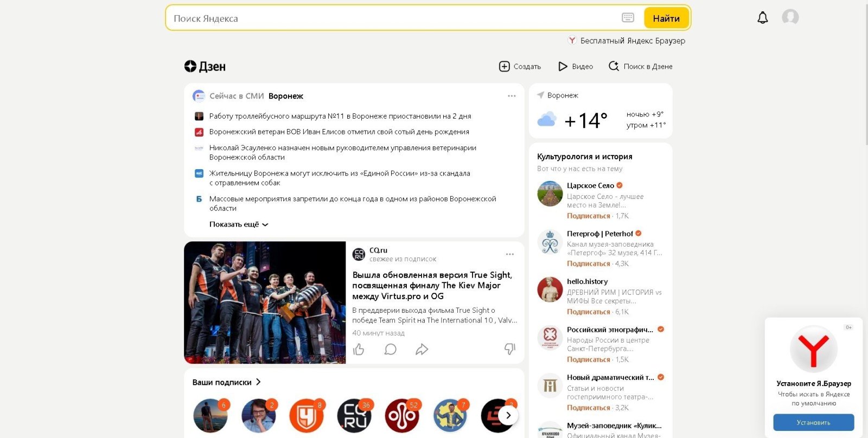Share the CQ.ru article
The width and height of the screenshot is (868, 438).
click(422, 350)
